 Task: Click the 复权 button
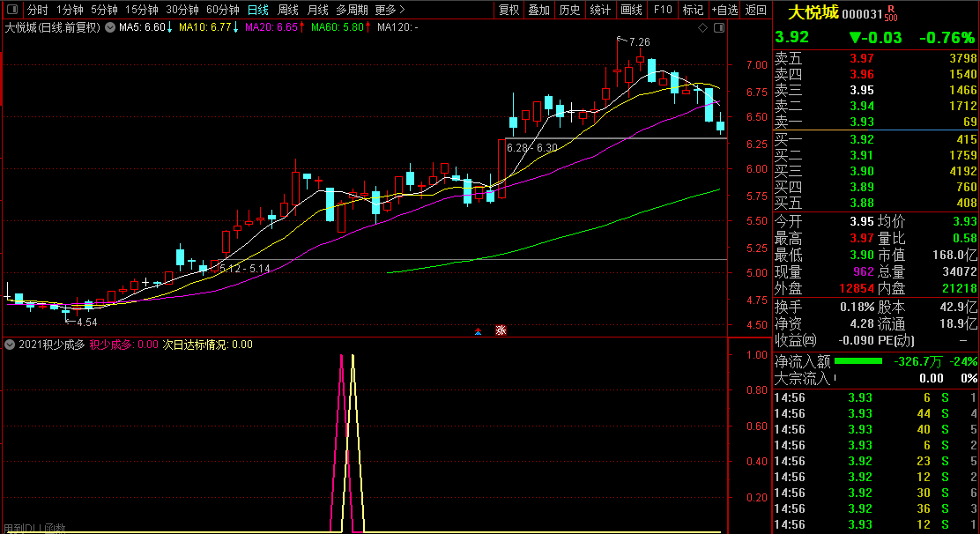509,10
